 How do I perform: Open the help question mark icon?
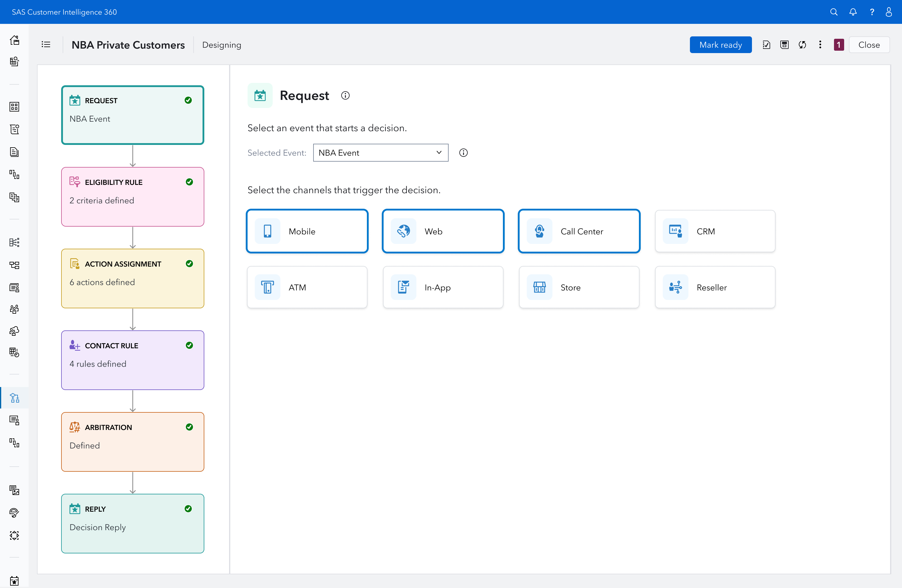click(x=872, y=12)
